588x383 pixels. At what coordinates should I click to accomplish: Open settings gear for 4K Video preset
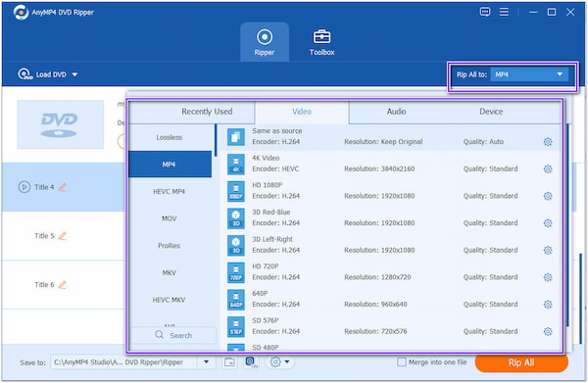tap(548, 169)
